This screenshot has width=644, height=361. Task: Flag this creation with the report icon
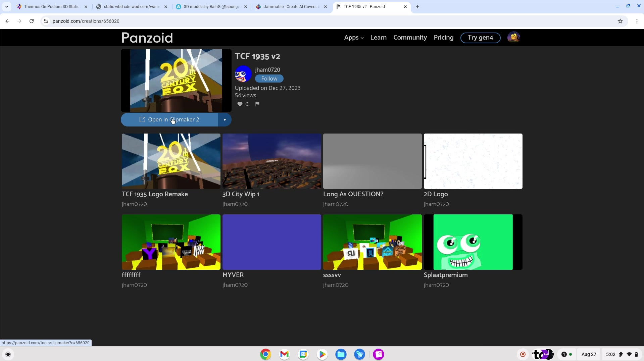[257, 104]
